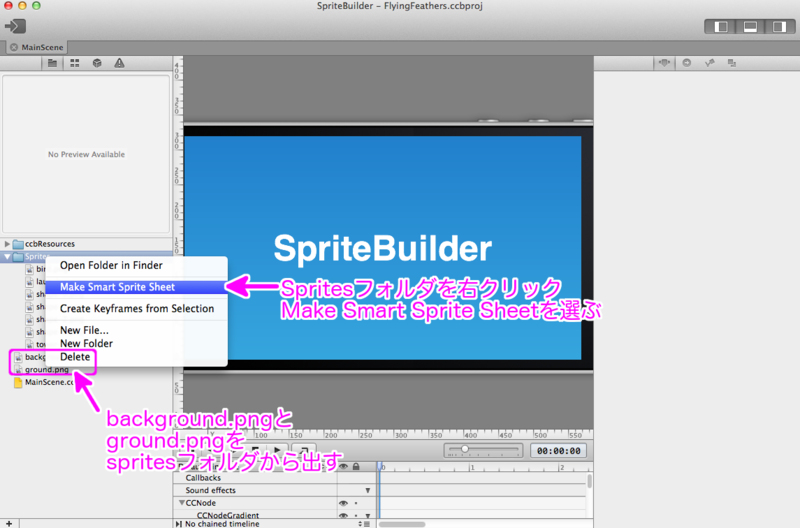
Task: Click the SpriteBuilder stage canvas logo
Action: [x=383, y=249]
